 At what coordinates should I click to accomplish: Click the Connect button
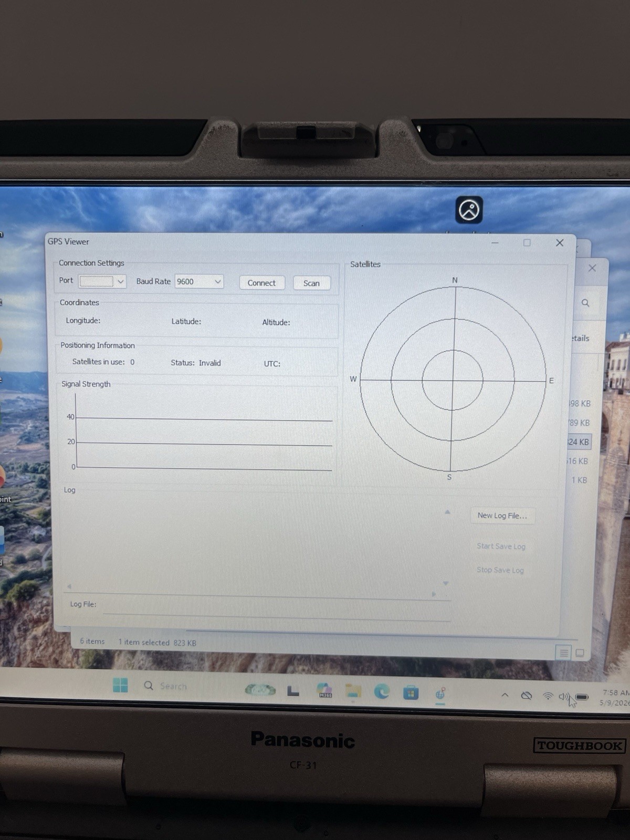click(x=261, y=282)
